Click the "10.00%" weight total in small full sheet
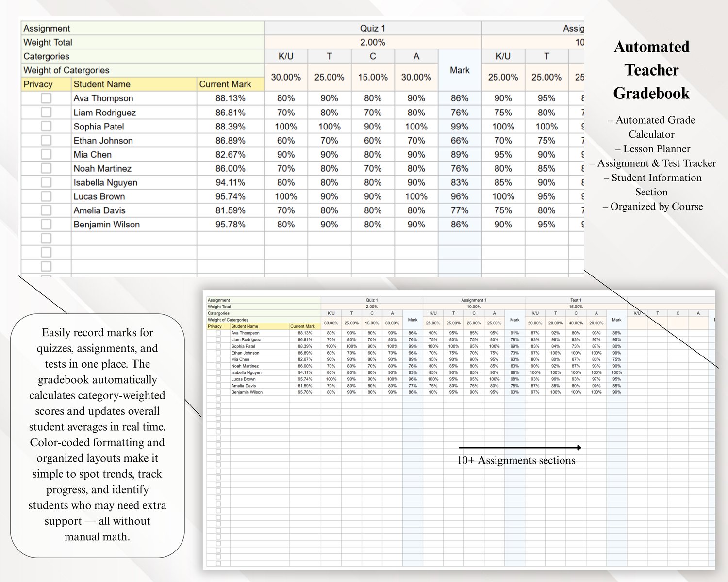 pyautogui.click(x=474, y=307)
